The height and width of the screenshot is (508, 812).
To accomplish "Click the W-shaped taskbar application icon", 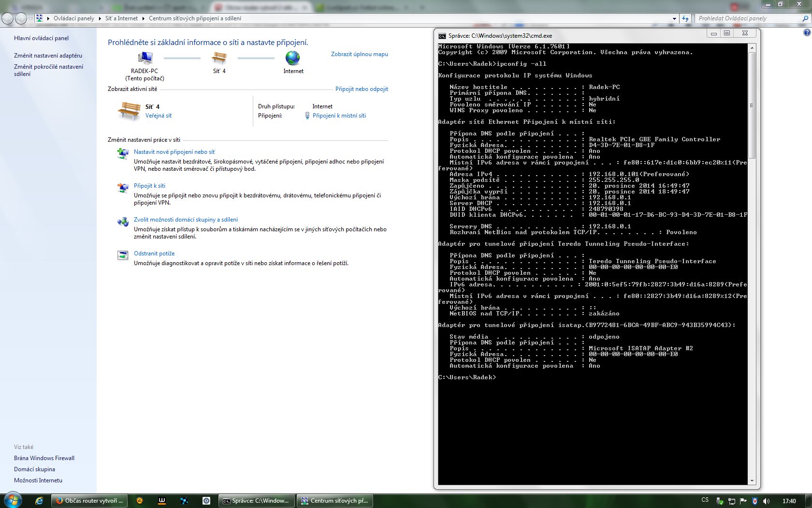I will (x=162, y=501).
